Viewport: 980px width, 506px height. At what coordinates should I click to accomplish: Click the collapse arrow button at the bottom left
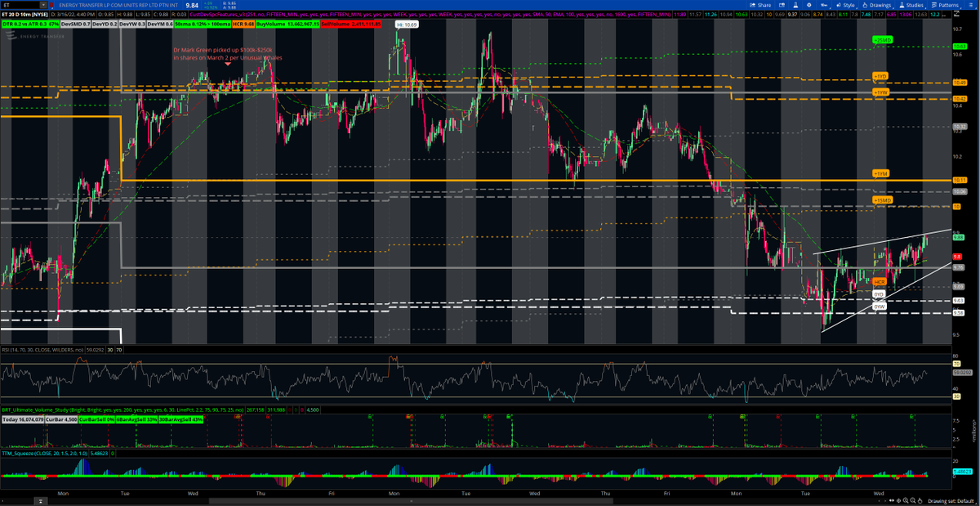(x=41, y=501)
